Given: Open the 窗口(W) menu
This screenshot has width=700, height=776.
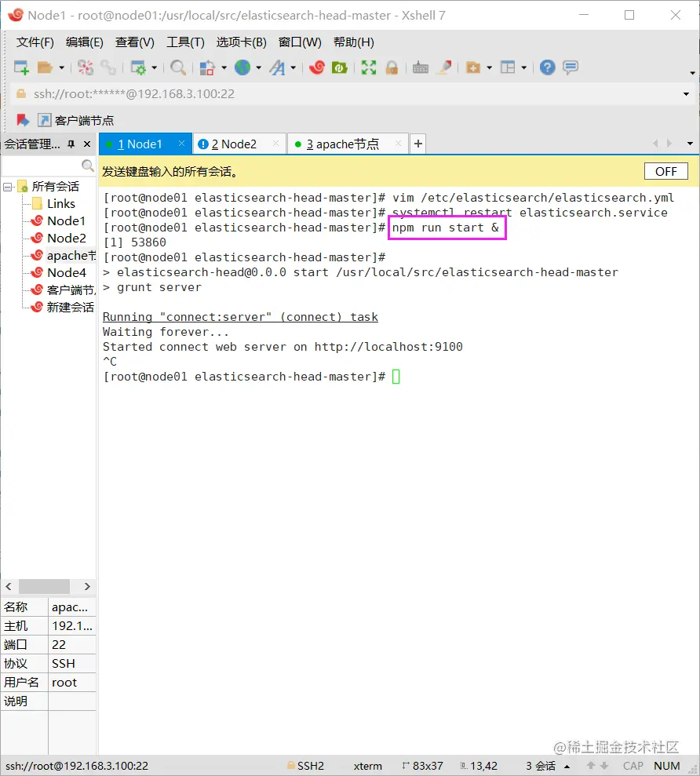Looking at the screenshot, I should click(x=300, y=42).
